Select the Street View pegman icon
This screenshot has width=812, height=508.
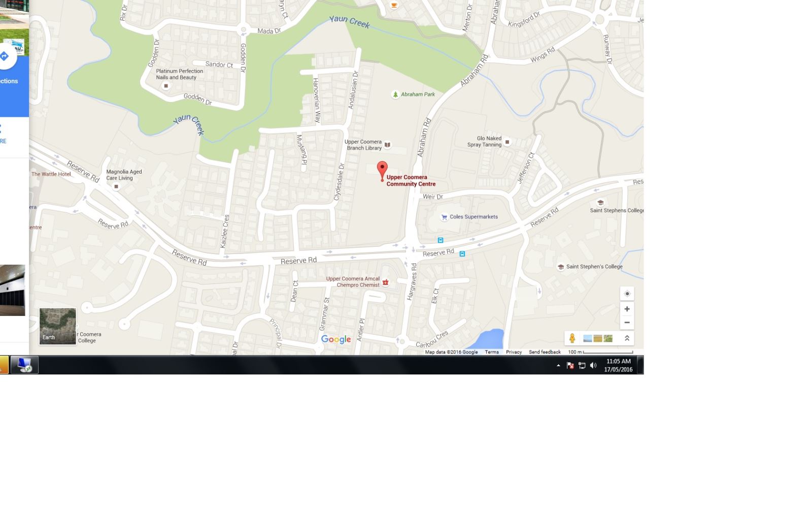pos(572,338)
